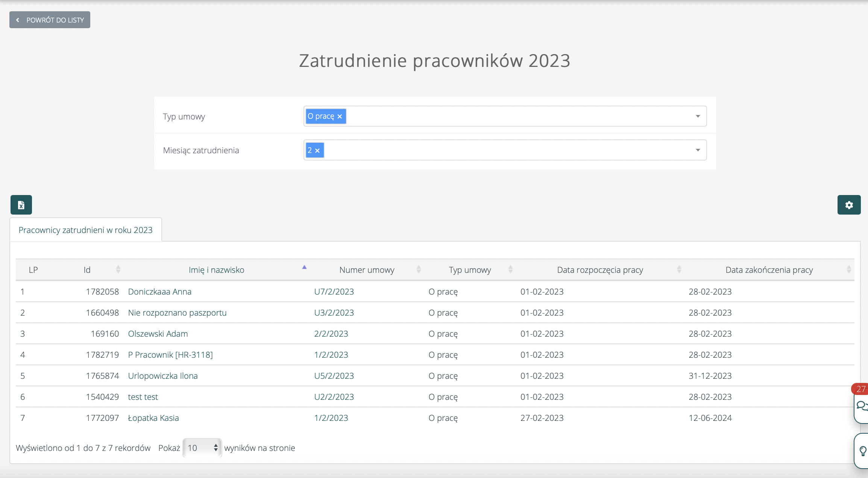The width and height of the screenshot is (868, 478).
Task: Expand Miesiąc zatrudnienia dropdown arrow
Action: pyautogui.click(x=698, y=150)
